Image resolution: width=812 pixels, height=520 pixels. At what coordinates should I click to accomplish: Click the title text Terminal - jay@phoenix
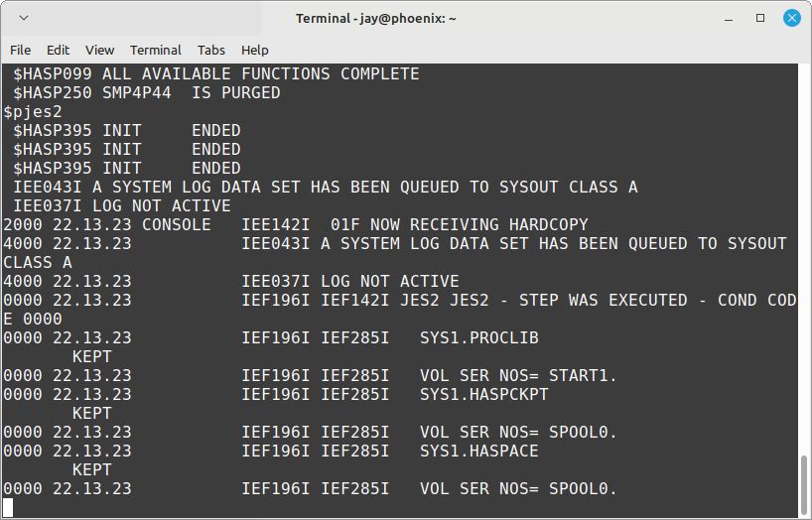click(x=376, y=19)
